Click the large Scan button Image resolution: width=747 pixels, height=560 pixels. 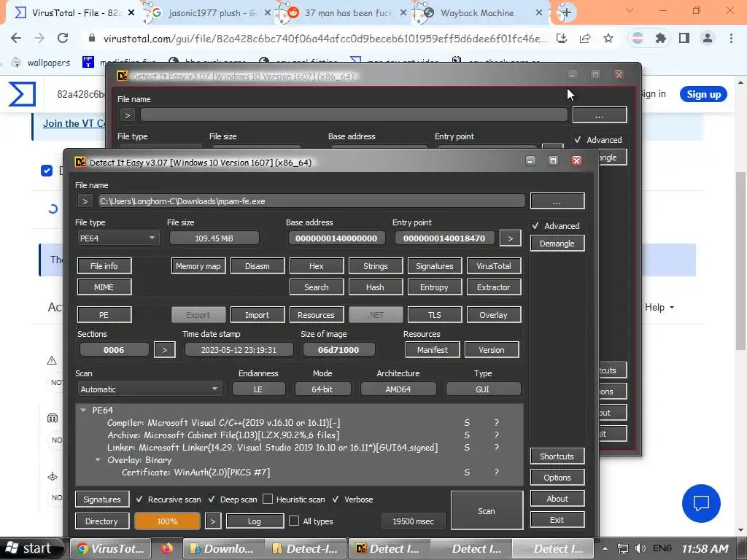point(487,510)
